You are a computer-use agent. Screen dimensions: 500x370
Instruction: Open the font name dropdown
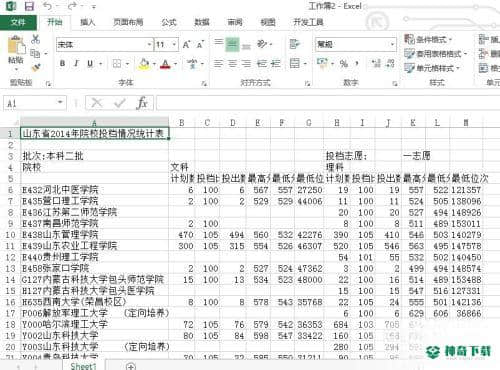[149, 44]
